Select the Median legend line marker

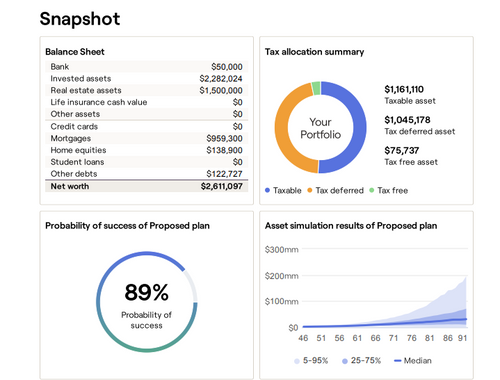[397, 361]
